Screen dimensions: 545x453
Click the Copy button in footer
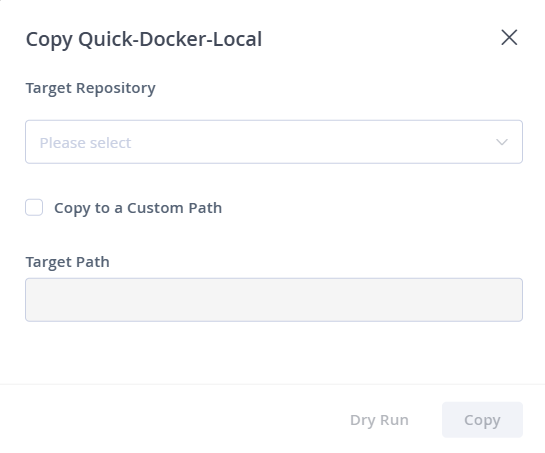482,420
